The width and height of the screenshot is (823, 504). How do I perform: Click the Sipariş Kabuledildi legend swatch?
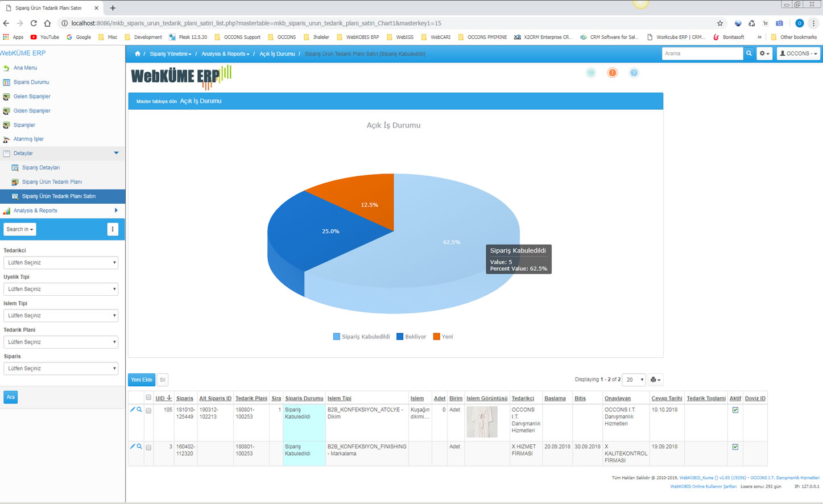[337, 337]
